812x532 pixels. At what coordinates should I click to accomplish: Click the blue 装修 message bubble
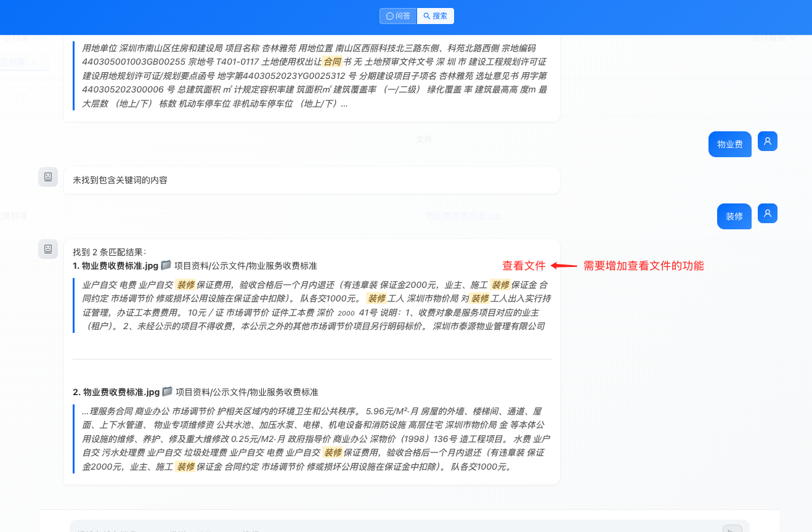click(x=734, y=216)
